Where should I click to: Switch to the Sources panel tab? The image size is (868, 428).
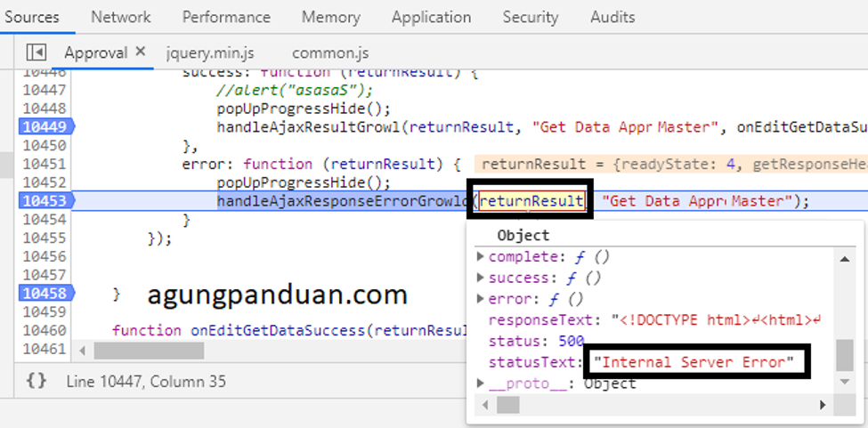click(x=31, y=17)
